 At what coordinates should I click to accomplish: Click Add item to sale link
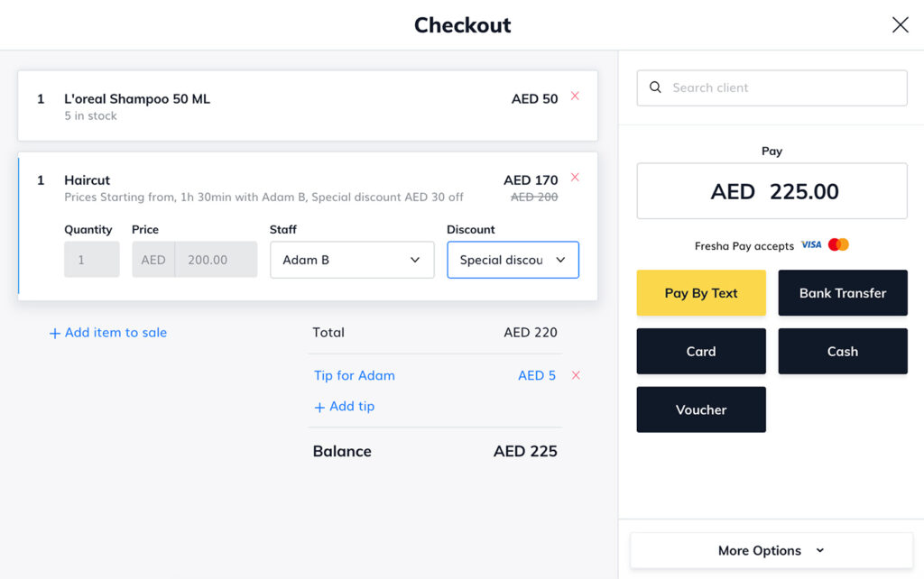[x=108, y=332]
